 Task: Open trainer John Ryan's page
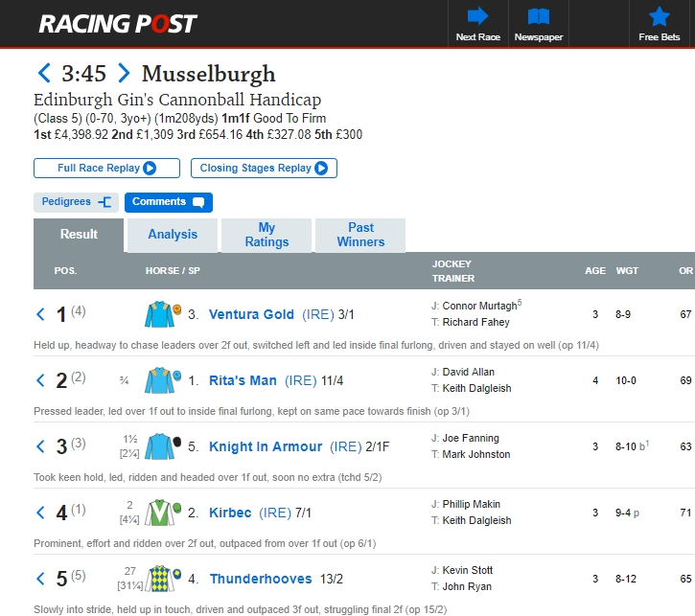pyautogui.click(x=467, y=586)
